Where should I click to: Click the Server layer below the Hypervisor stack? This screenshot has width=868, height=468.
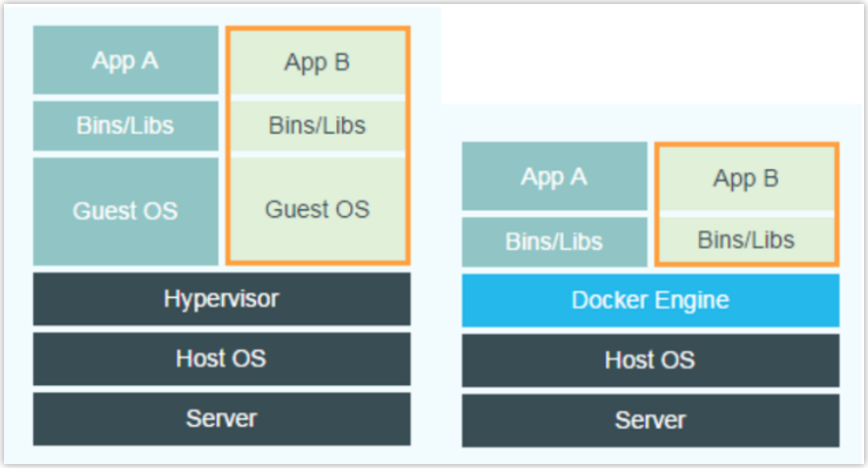click(222, 419)
